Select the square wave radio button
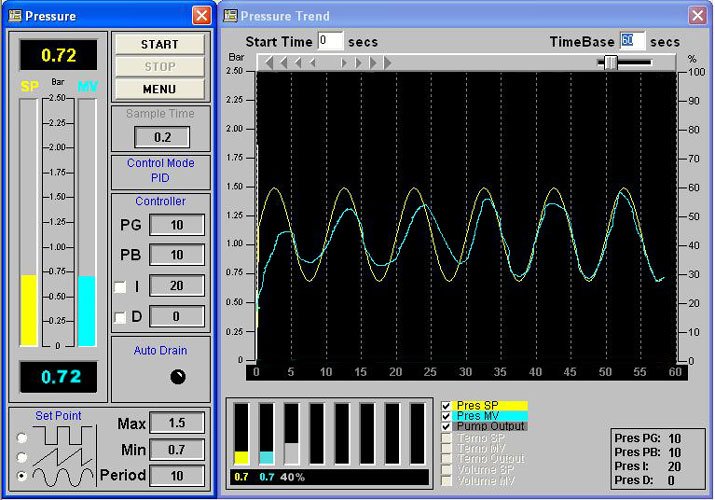Image resolution: width=715 pixels, height=500 pixels. (22, 437)
